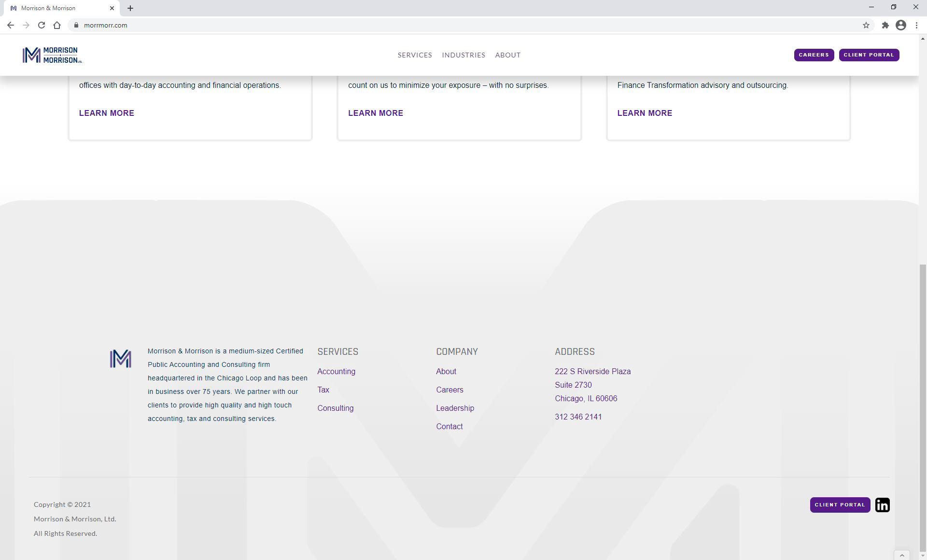Click the Morrison & Morrison header logo
927x560 pixels.
(52, 55)
